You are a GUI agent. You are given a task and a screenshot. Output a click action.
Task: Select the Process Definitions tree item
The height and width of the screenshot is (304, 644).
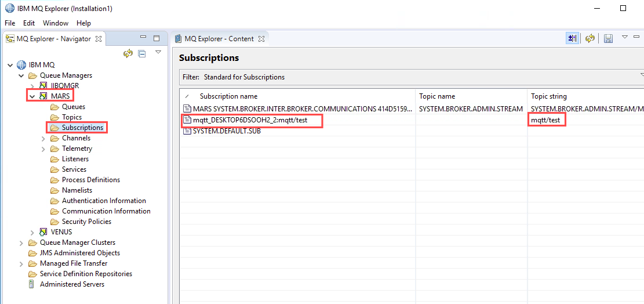(x=91, y=180)
